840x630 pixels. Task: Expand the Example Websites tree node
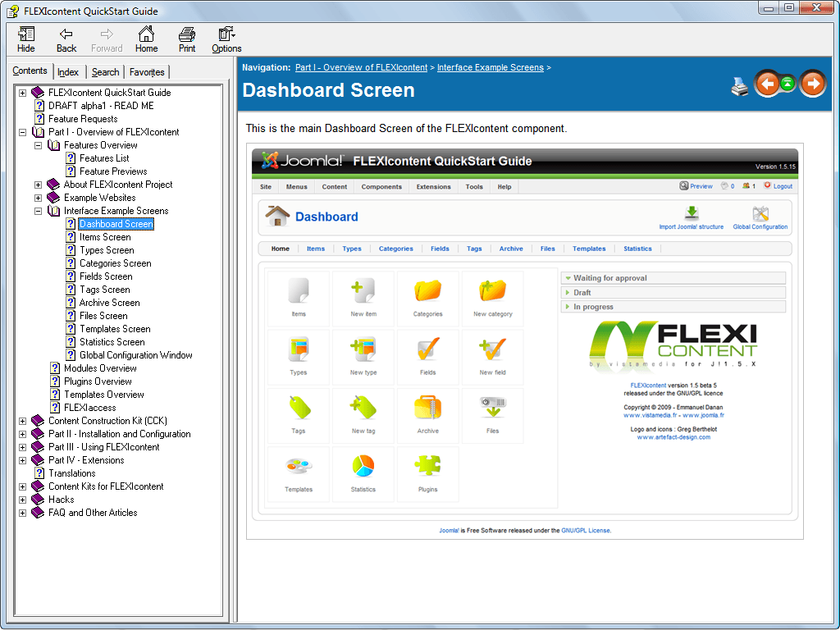click(x=38, y=198)
